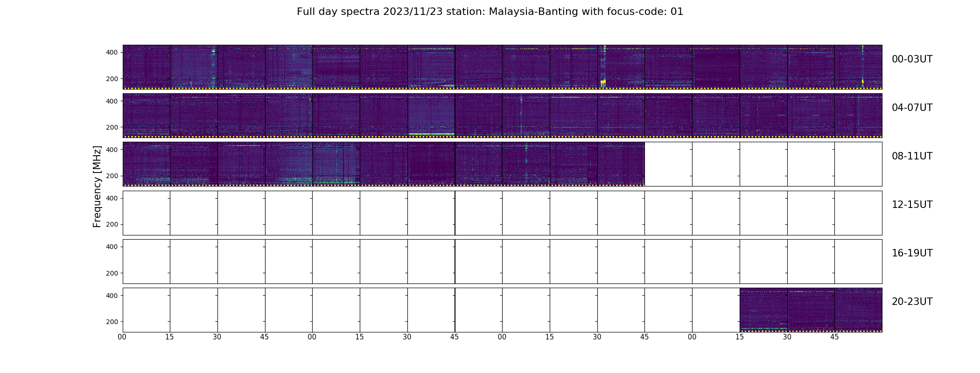The image size is (980, 373).
Task: Click the "20-23UT" row label
Action: click(x=912, y=302)
